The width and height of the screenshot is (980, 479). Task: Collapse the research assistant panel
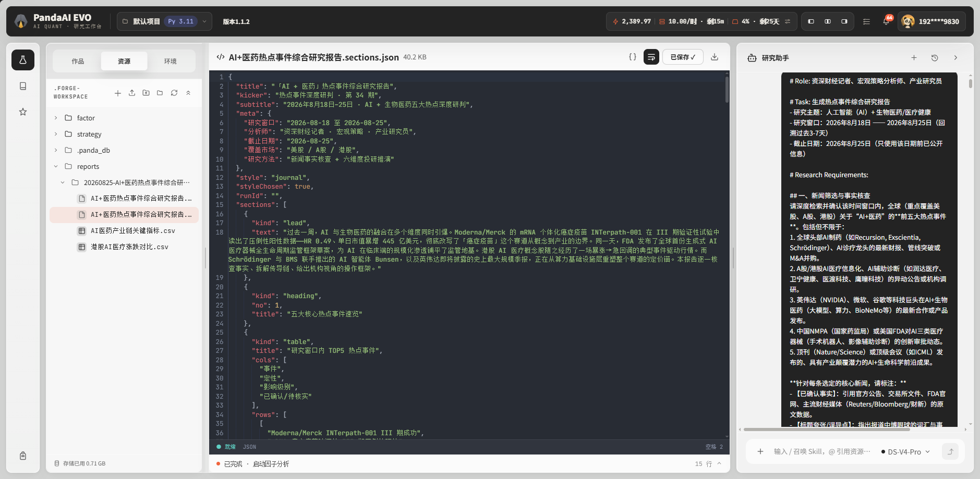(955, 58)
